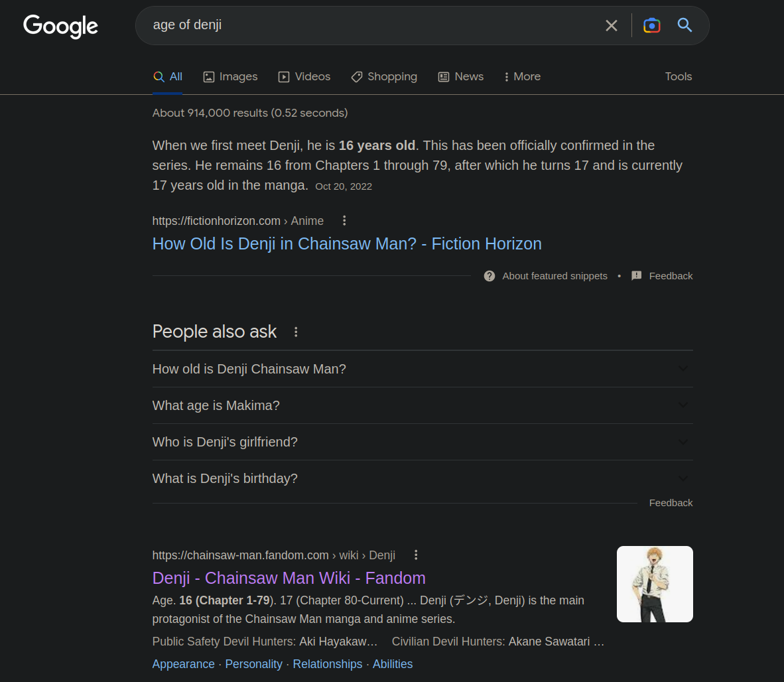This screenshot has width=784, height=682.
Task: Expand "Who is Denji's girlfriend?" question
Action: click(423, 442)
